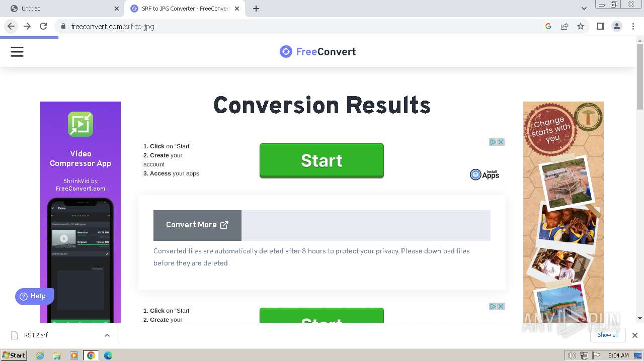Click the first green Start ad button

click(x=321, y=160)
